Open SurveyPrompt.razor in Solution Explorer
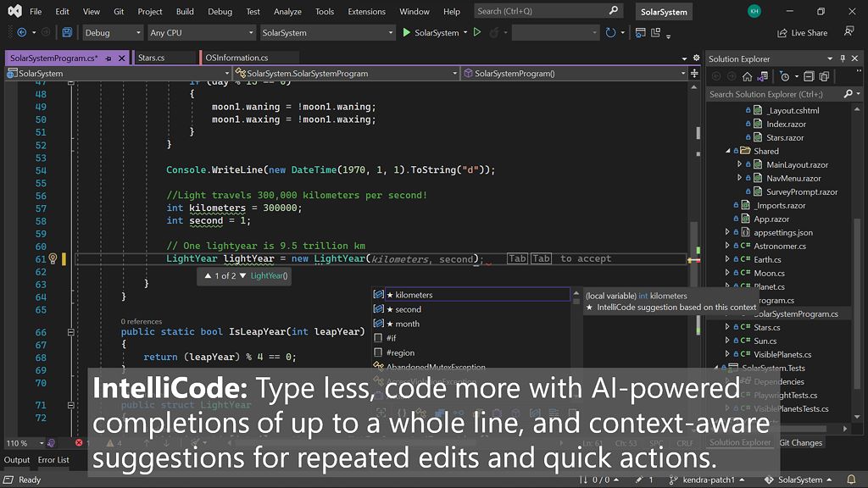This screenshot has height=488, width=868. tap(802, 191)
